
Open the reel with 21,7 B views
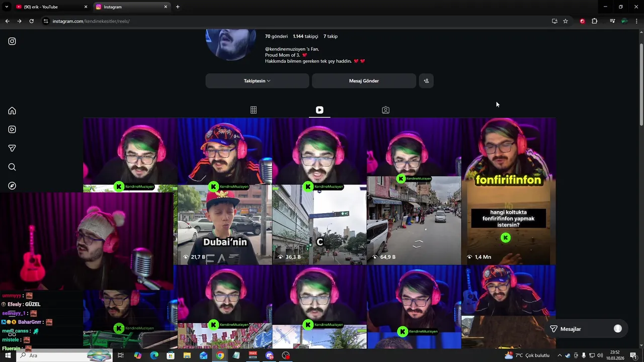tap(225, 191)
